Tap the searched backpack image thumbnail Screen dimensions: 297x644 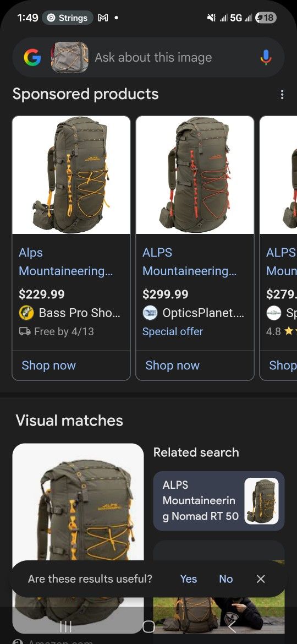[70, 57]
